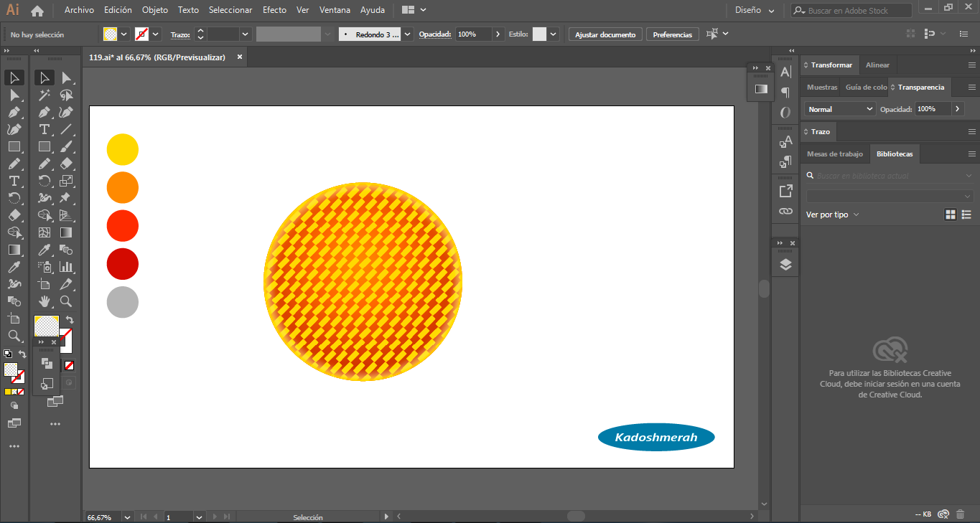Select the Puppet Warp pin tool
Screen dimensions: 980x523
pyautogui.click(x=66, y=198)
